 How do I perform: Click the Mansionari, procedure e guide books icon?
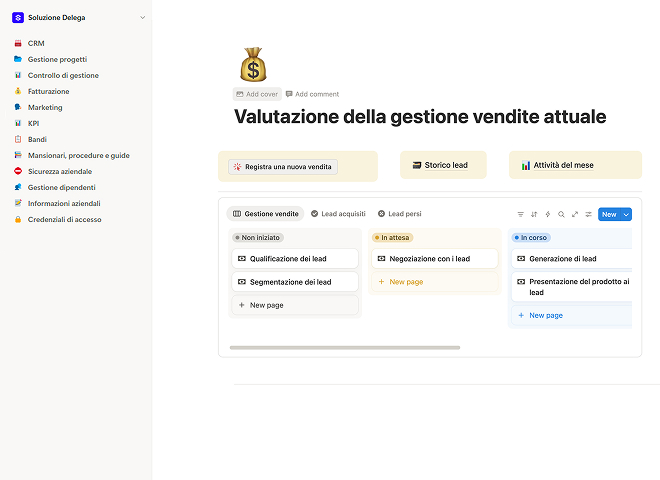tap(18, 155)
